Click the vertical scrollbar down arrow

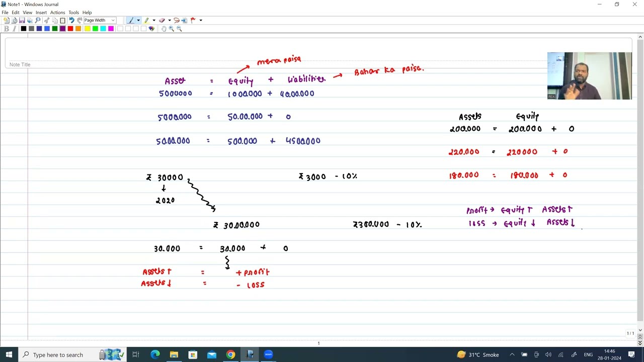pyautogui.click(x=640, y=330)
